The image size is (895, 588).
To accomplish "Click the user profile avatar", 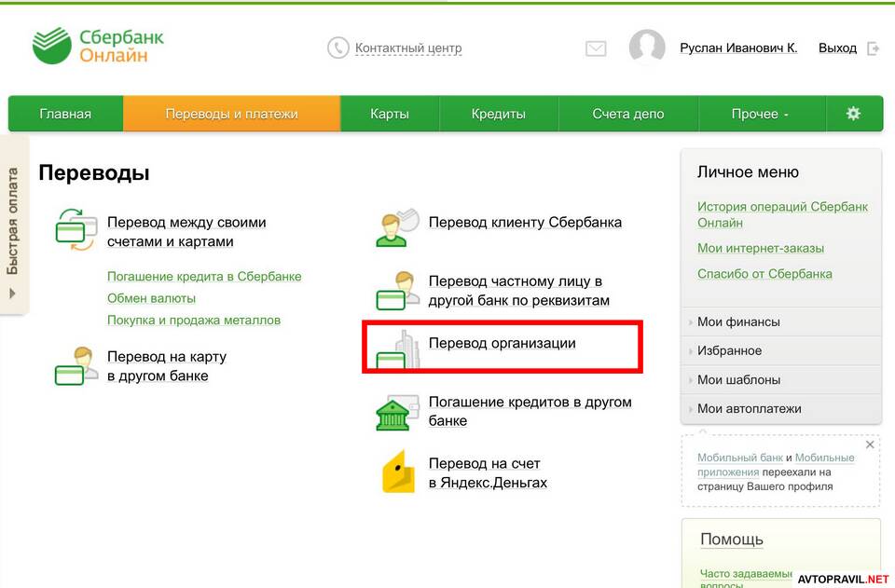I will (647, 48).
